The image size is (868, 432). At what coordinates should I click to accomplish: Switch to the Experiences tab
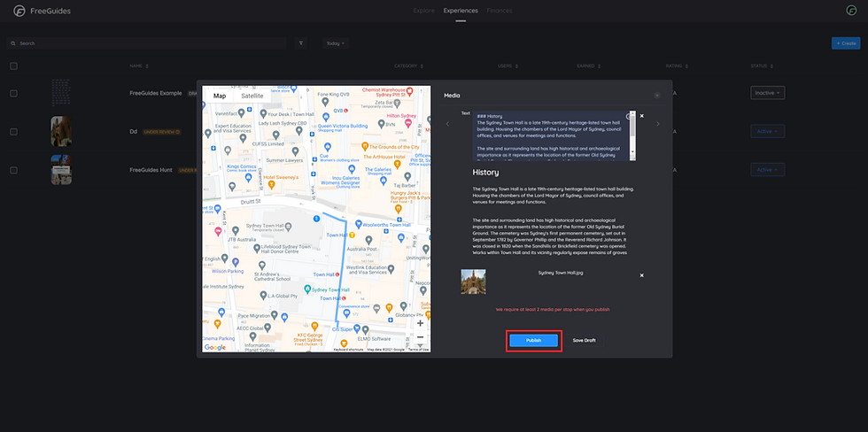pyautogui.click(x=461, y=11)
